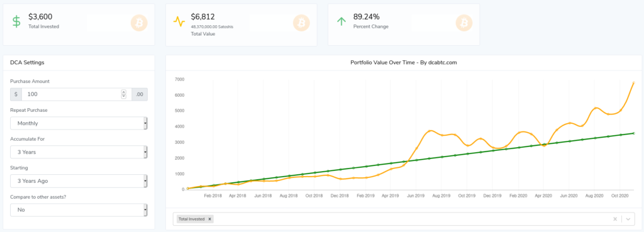The image size is (644, 232).
Task: Clear all selections in chart series selector
Action: coord(615,219)
